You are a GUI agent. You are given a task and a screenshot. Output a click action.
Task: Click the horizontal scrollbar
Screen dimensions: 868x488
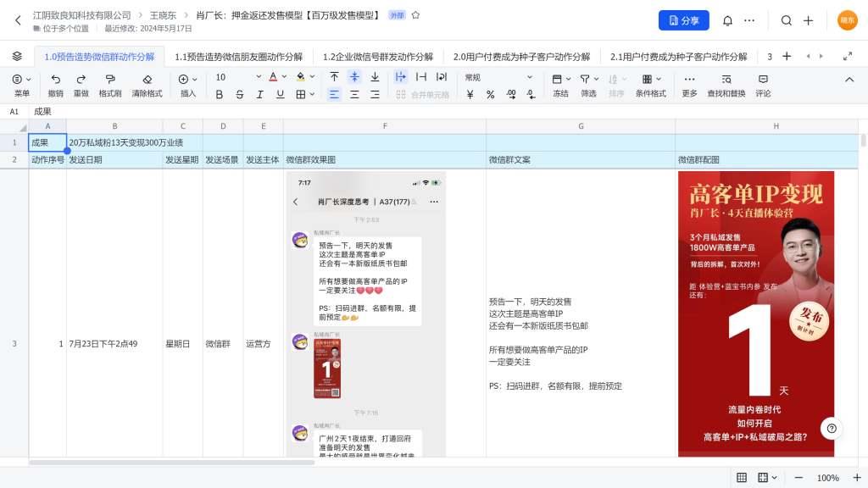[x=171, y=462]
